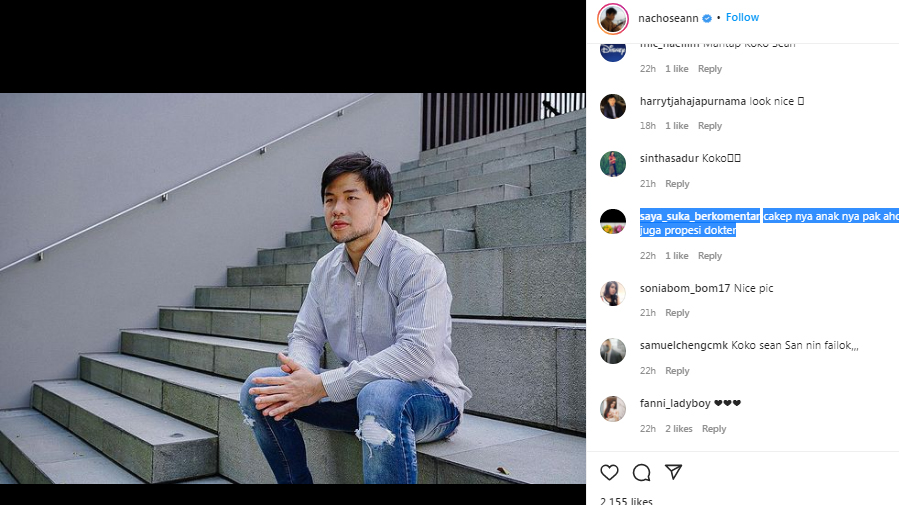View the post's total likes count
This screenshot has width=899, height=505.
(x=626, y=500)
